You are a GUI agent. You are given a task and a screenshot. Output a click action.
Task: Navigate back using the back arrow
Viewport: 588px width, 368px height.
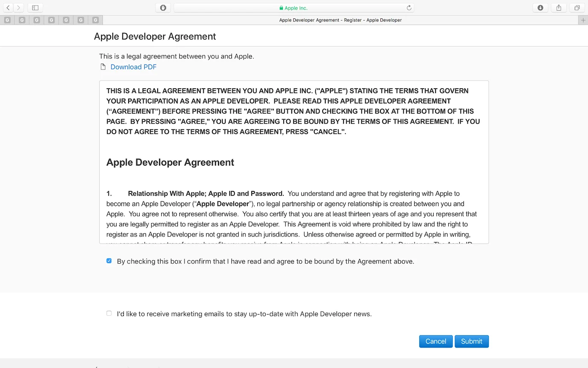click(x=8, y=7)
